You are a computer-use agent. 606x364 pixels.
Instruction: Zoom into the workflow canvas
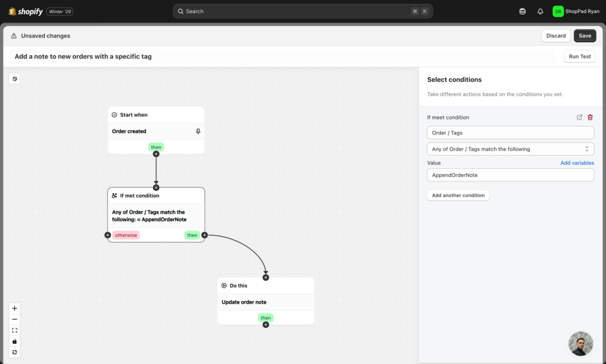(14, 308)
